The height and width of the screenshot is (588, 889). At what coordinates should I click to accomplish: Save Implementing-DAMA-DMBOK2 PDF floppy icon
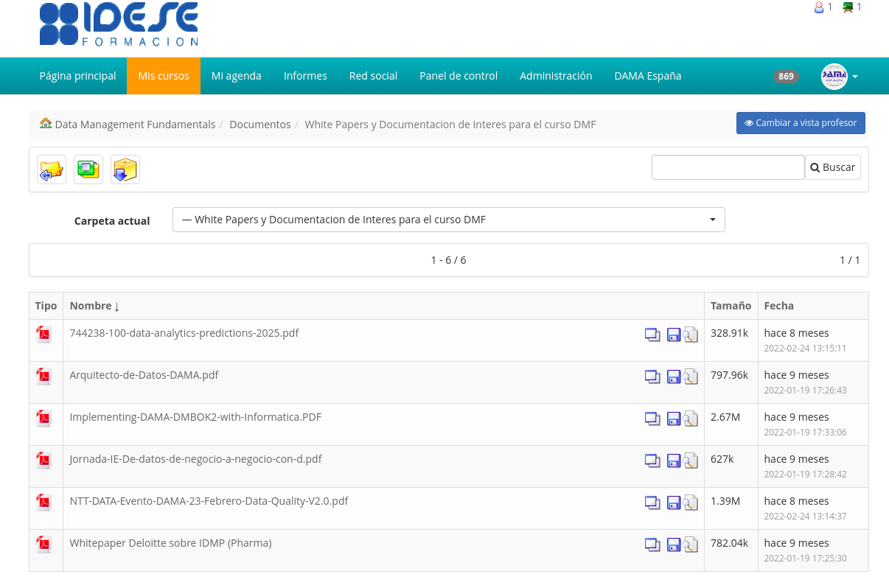674,419
